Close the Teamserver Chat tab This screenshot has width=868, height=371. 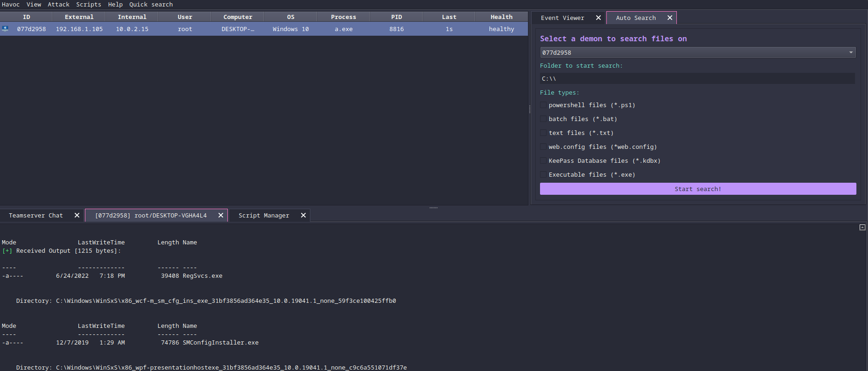pos(77,216)
